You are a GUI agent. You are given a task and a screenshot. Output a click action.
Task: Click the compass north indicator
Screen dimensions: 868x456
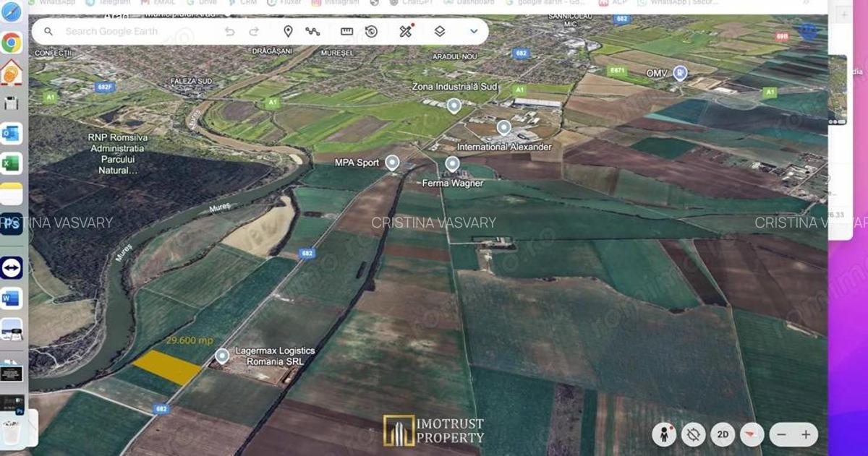[752, 434]
